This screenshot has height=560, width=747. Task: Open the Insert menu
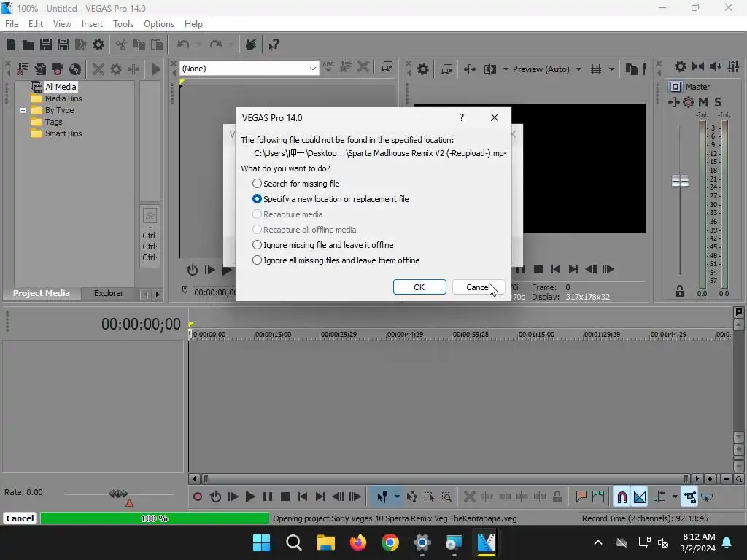[x=92, y=24]
